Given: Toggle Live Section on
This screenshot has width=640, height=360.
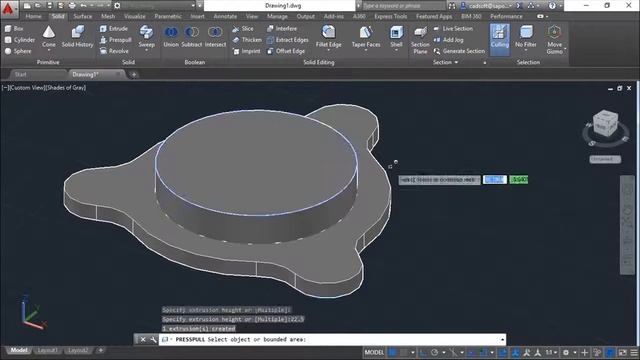Looking at the screenshot, I should click(453, 29).
